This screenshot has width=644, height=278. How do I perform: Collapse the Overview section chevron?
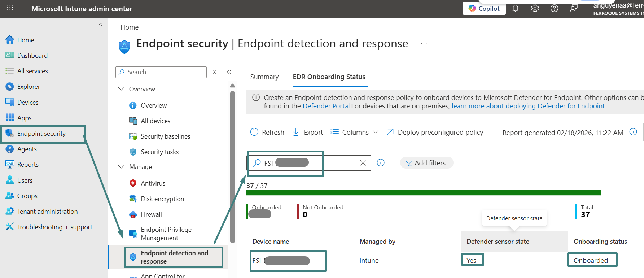click(x=121, y=89)
